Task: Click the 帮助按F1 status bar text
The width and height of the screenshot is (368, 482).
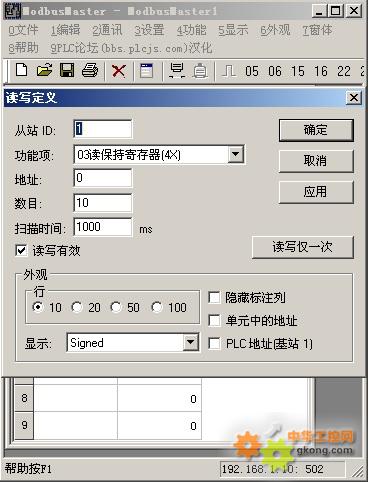Action: [28, 469]
